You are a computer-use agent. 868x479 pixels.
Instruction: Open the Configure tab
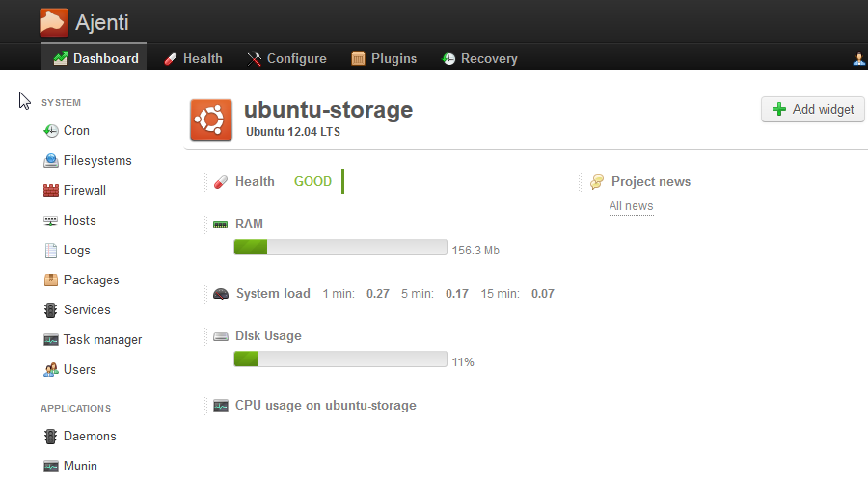coord(286,58)
